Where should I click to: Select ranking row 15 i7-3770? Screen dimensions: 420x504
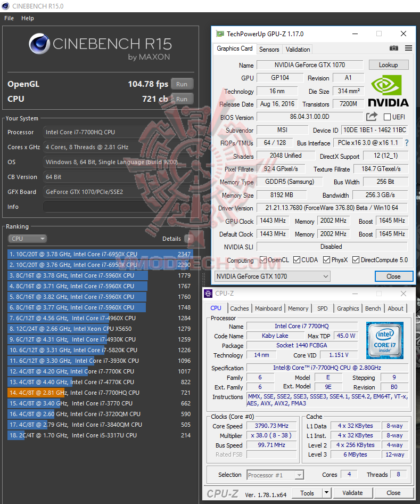point(100,403)
